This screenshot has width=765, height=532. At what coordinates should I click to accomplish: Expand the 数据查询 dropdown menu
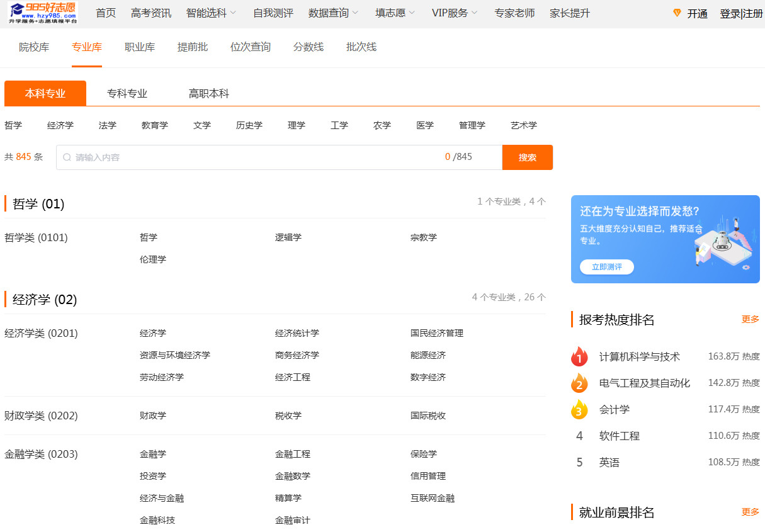click(334, 13)
